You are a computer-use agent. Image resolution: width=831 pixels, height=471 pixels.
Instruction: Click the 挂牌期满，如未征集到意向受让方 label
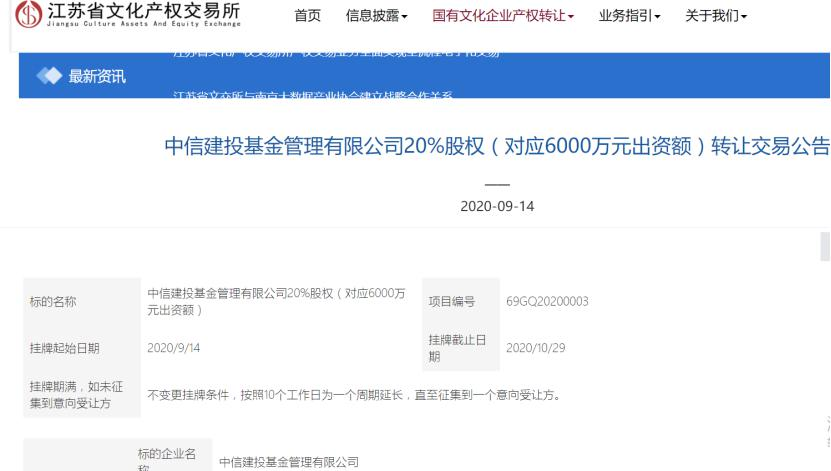(x=82, y=395)
